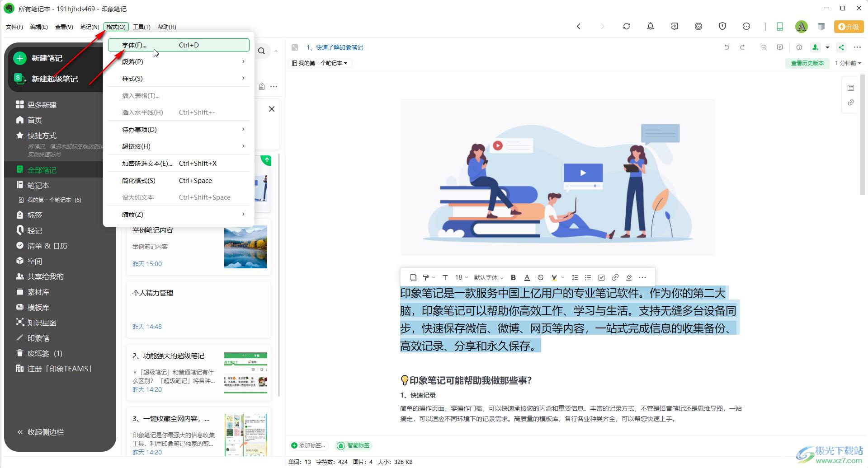
Task: Open 知识星图 in sidebar
Action: (36, 323)
